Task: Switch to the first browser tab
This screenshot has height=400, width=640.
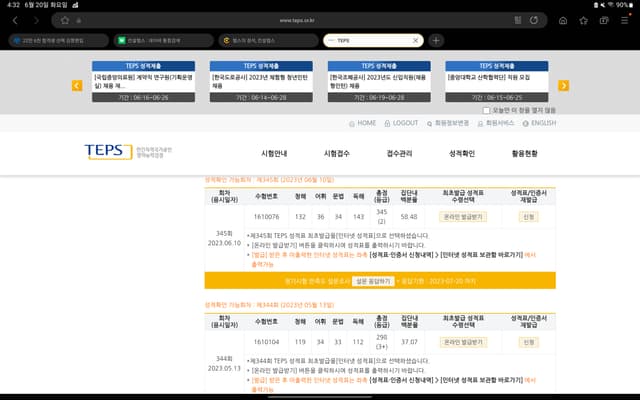Action: point(58,40)
